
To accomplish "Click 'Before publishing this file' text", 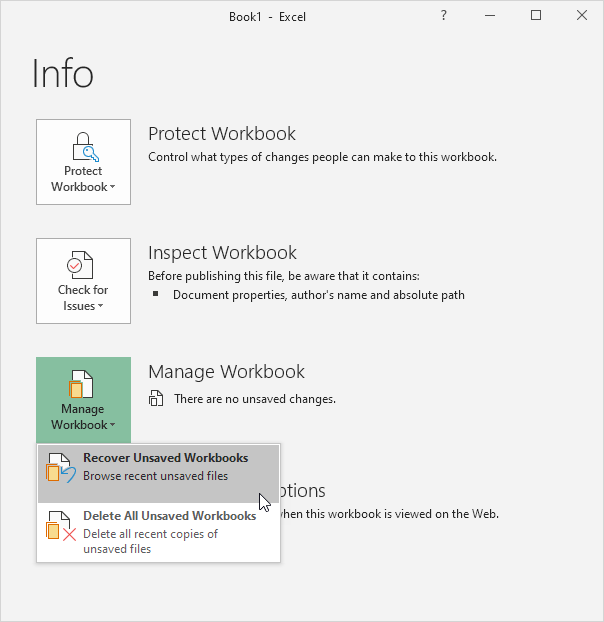I will [x=284, y=276].
